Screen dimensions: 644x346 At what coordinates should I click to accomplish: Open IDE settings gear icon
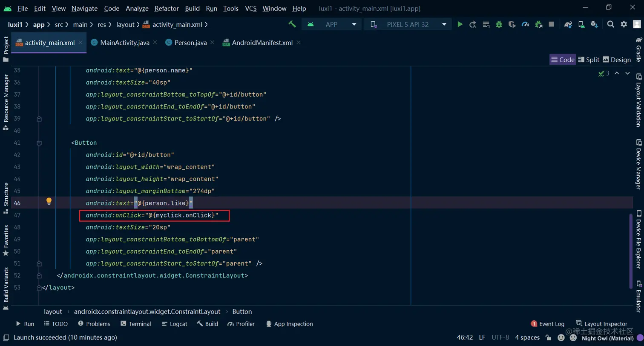(x=624, y=24)
